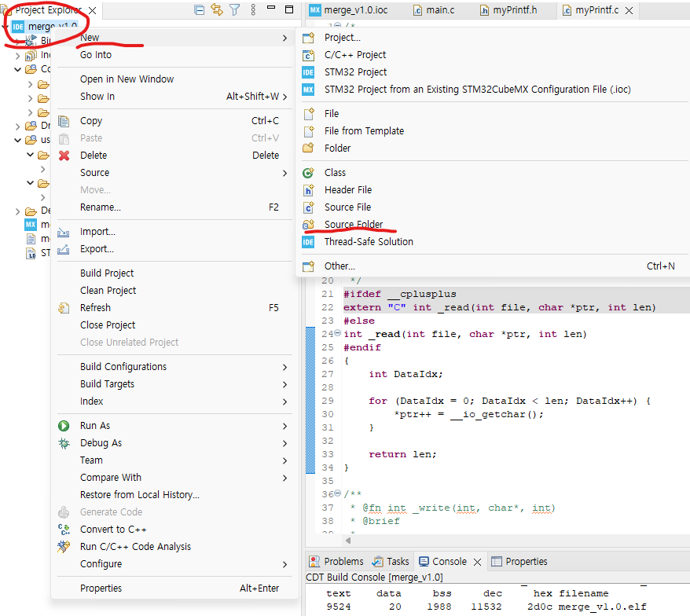The height and width of the screenshot is (616, 690).
Task: Expand the Configure submenu arrow
Action: point(284,564)
